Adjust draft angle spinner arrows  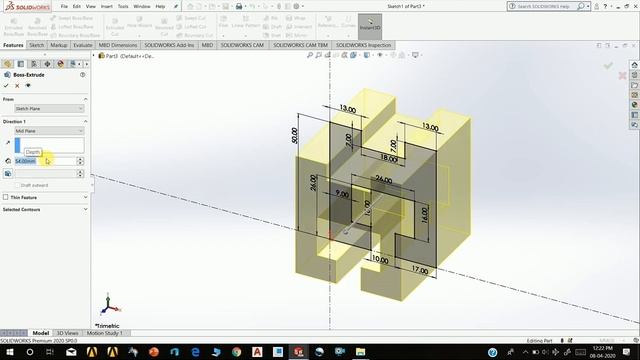80,174
